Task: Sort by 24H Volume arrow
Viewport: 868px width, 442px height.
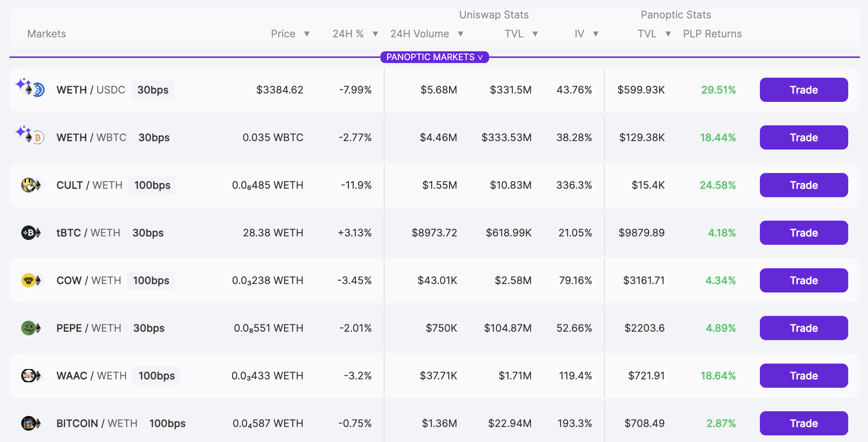Action: tap(461, 34)
